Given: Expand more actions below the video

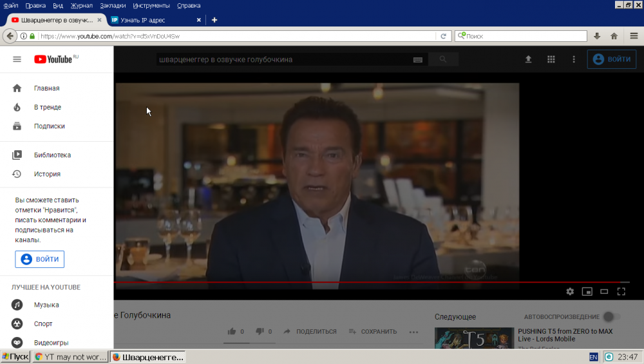Looking at the screenshot, I should click(x=413, y=332).
